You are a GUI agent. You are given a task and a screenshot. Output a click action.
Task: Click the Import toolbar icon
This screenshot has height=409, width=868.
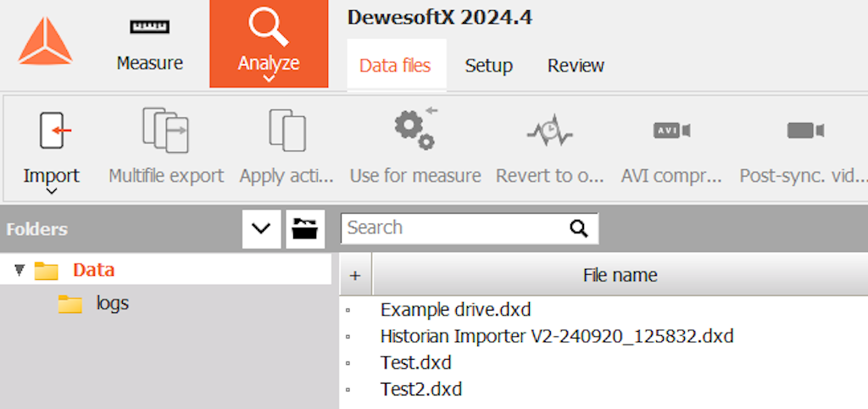[x=55, y=131]
